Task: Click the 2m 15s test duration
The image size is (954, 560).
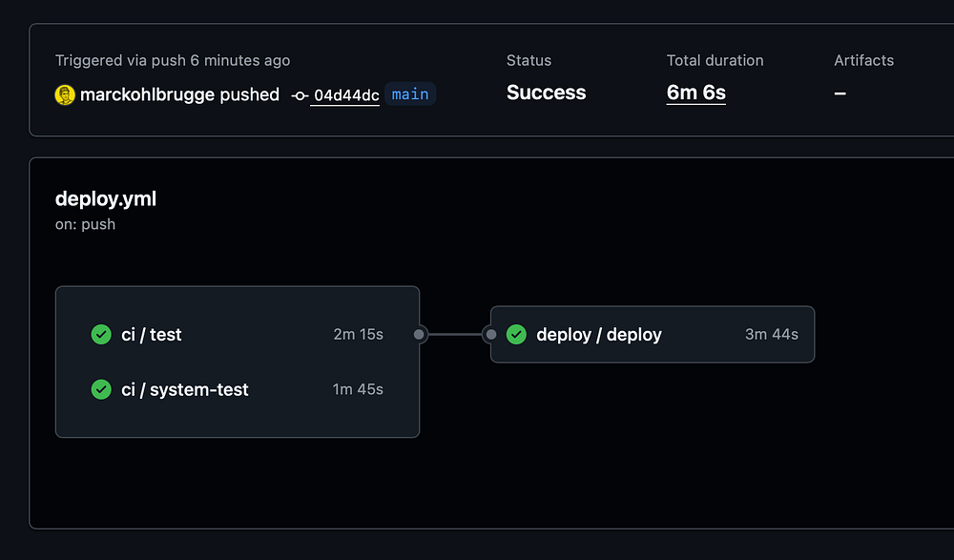Action: point(358,335)
